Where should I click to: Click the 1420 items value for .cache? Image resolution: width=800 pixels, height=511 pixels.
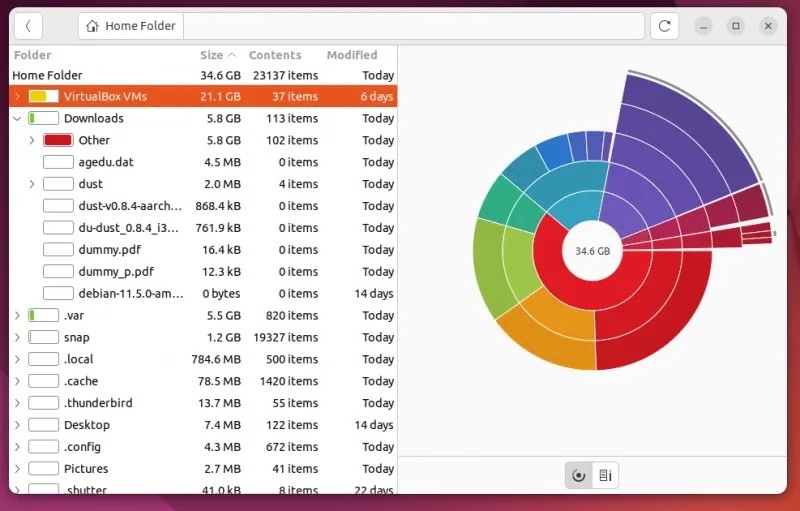(x=289, y=381)
